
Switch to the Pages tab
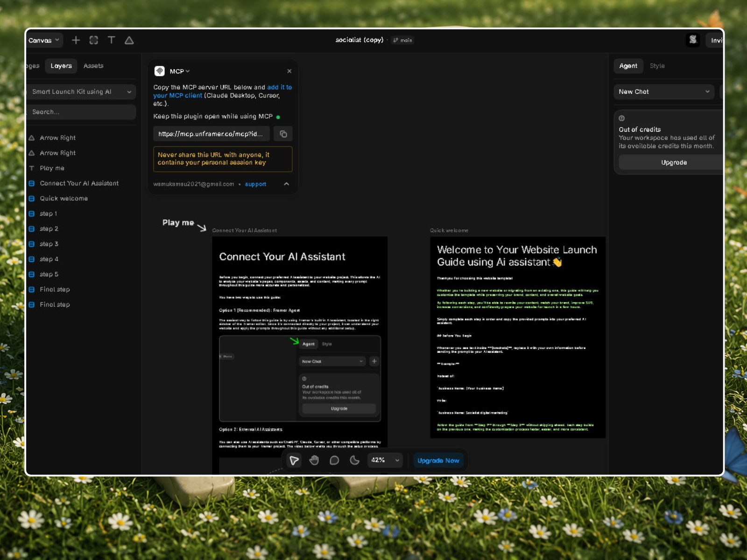click(x=33, y=66)
